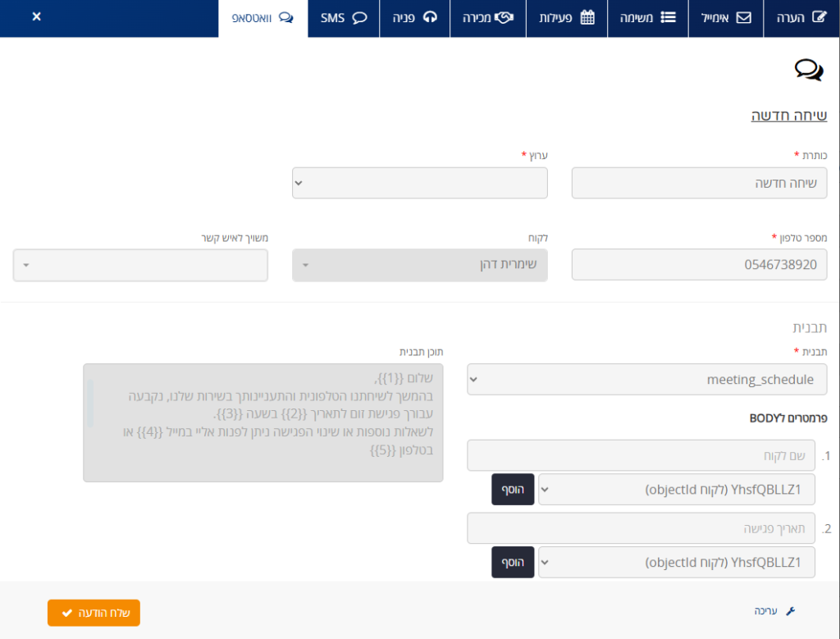840x639 pixels.
Task: Click the note (הערה) pencil icon tab
Action: point(801,18)
